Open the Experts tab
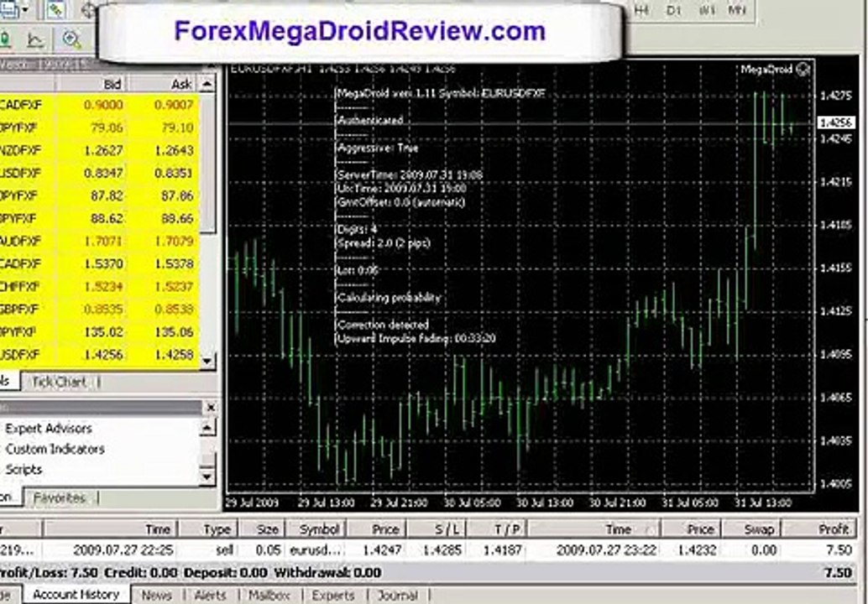This screenshot has height=604, width=868. click(x=332, y=595)
